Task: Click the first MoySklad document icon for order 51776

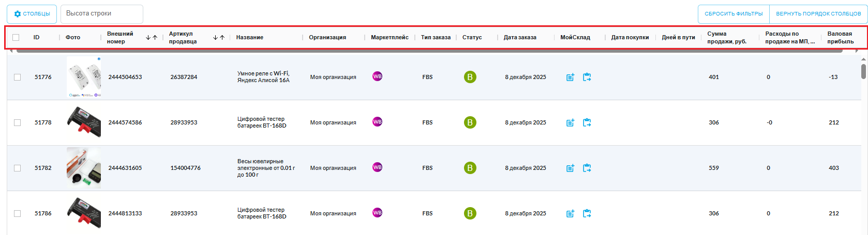Action: (x=570, y=77)
